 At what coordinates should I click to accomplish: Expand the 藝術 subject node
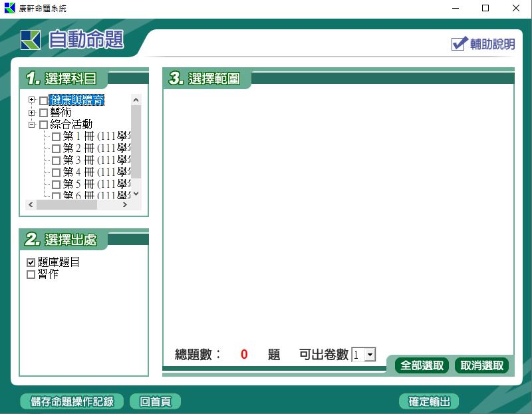click(31, 112)
